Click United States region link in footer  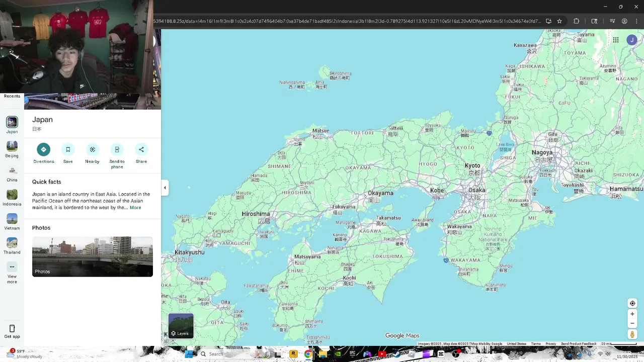pos(516,344)
